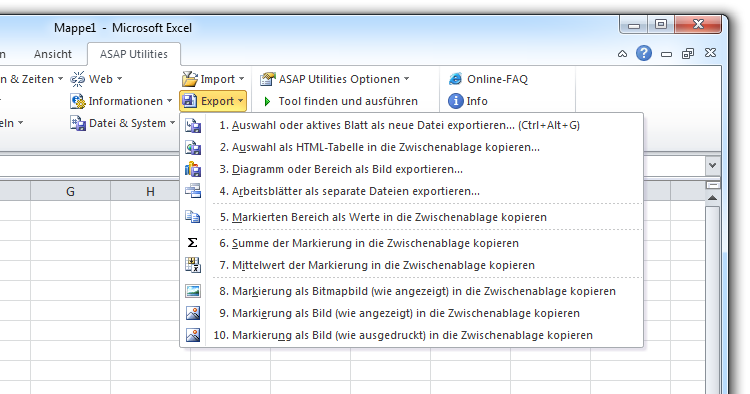Open the Web dropdown
This screenshot has height=394, width=750.
120,79
